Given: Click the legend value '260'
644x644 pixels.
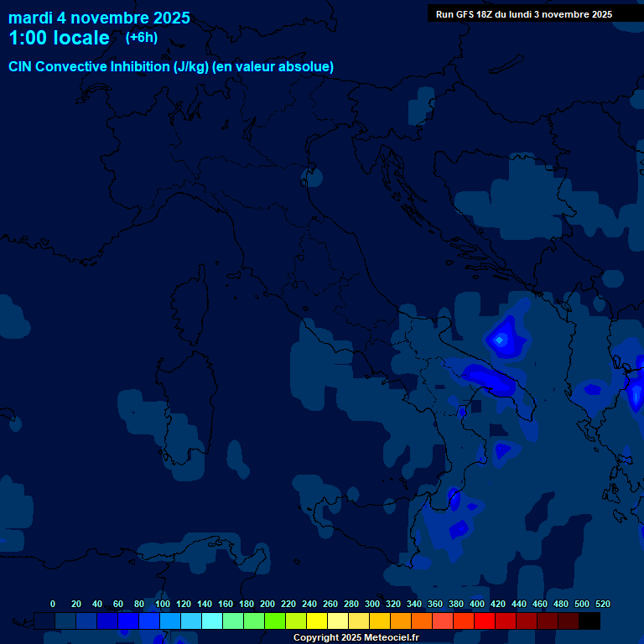Looking at the screenshot, I should [330, 604].
